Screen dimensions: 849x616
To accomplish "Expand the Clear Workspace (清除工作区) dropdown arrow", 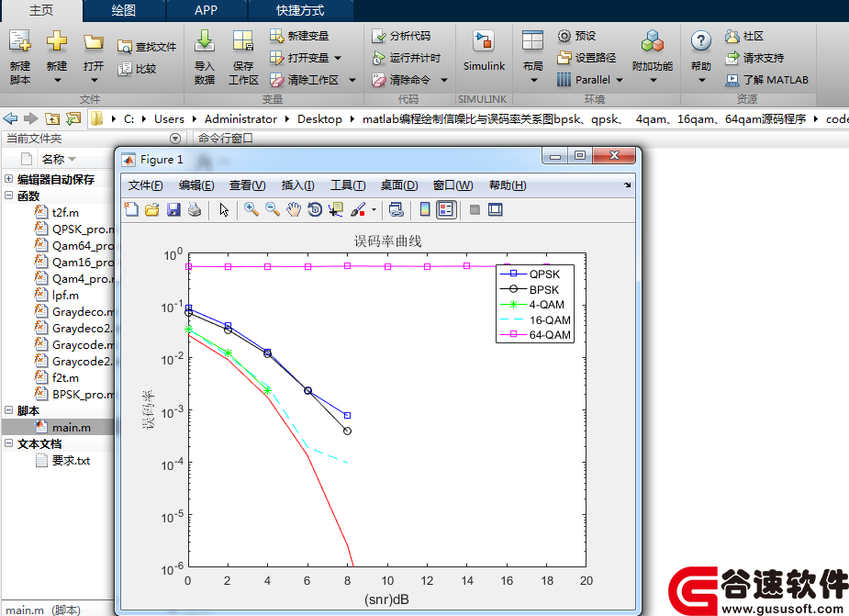I will tap(352, 80).
